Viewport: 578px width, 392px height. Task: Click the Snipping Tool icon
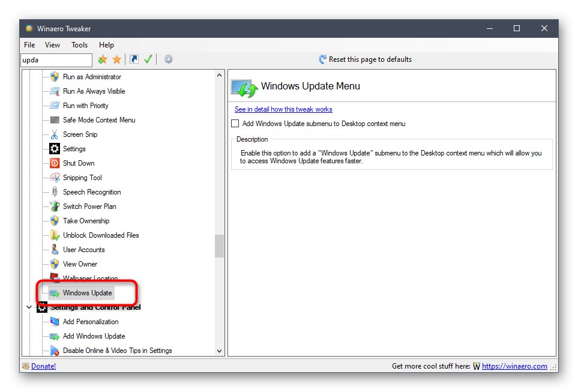tap(55, 177)
